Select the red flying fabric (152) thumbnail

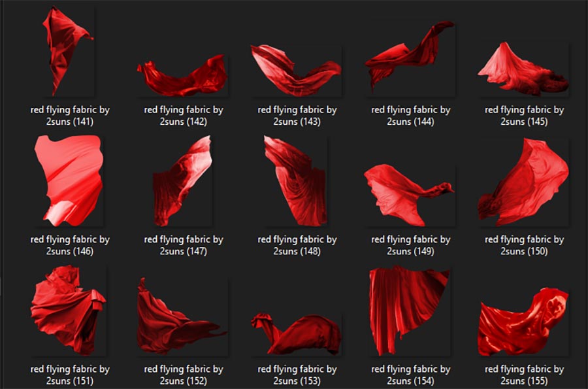tap(182, 316)
